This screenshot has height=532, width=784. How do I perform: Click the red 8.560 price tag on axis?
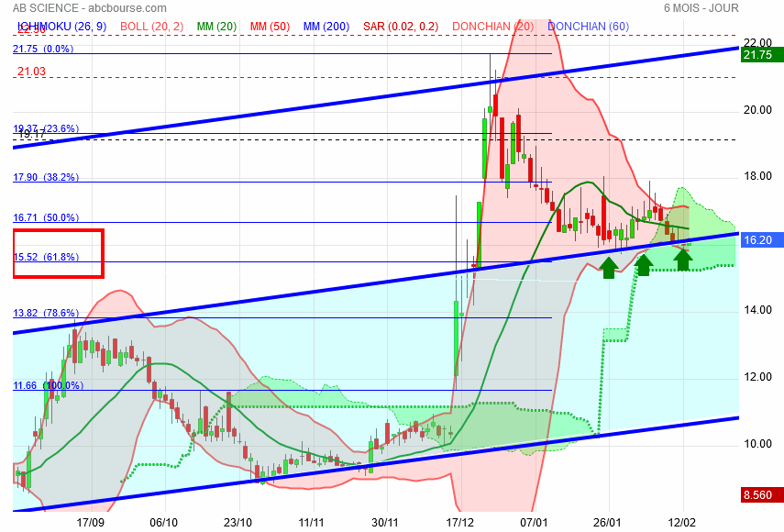point(762,495)
